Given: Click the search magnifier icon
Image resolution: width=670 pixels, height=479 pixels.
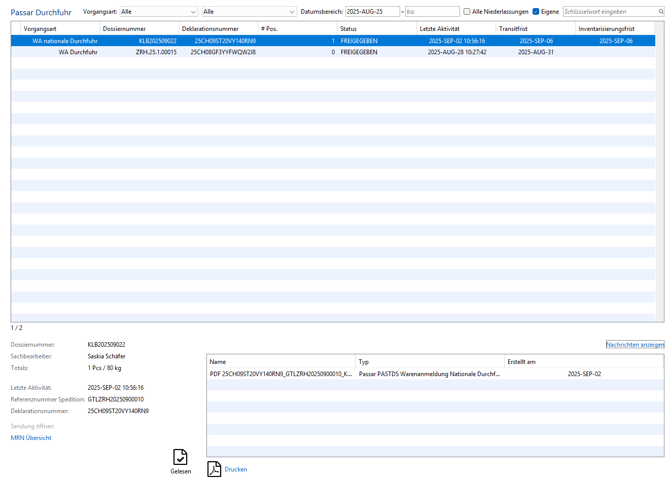Looking at the screenshot, I should coord(661,12).
